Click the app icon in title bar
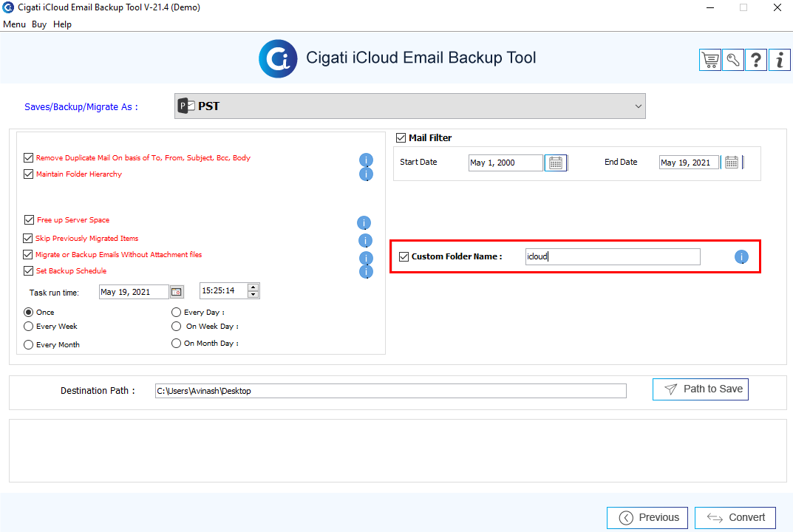793x532 pixels. tap(8, 7)
